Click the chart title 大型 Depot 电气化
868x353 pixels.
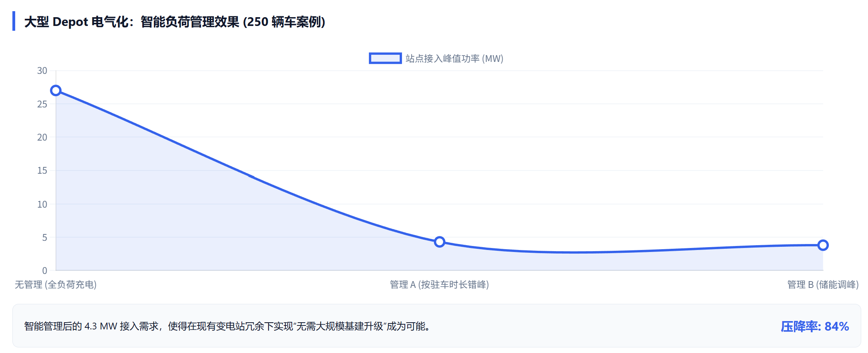(175, 22)
